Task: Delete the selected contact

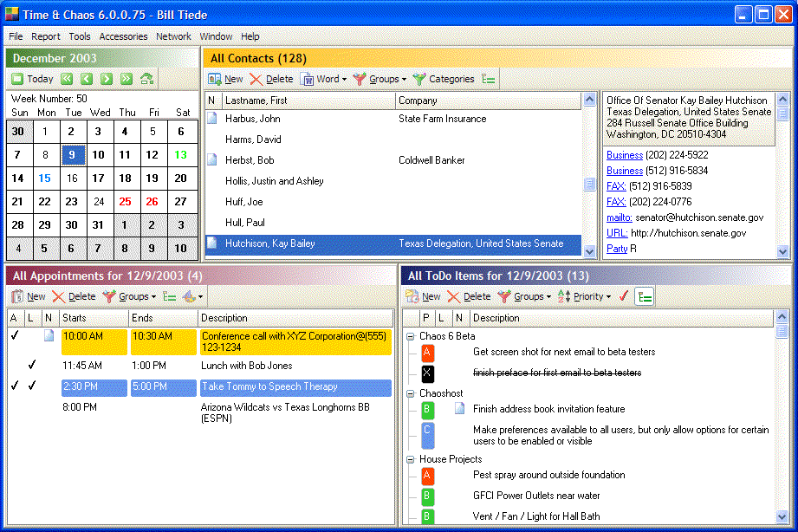Action: click(x=272, y=79)
